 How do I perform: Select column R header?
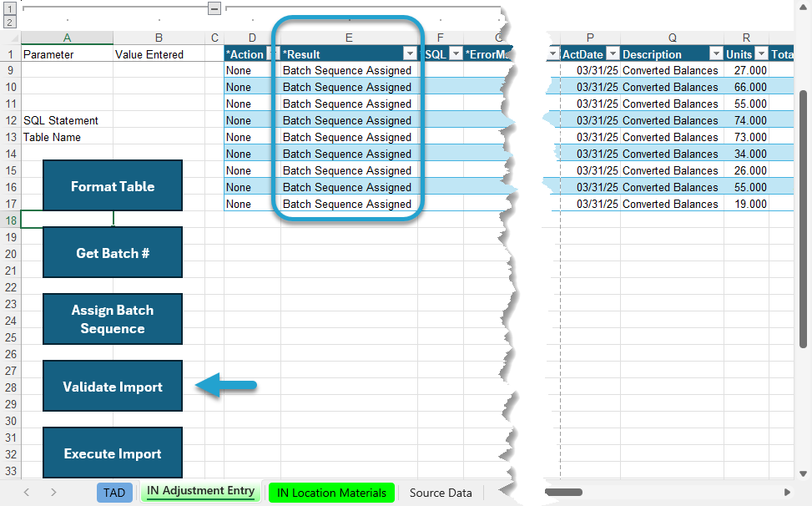click(746, 38)
